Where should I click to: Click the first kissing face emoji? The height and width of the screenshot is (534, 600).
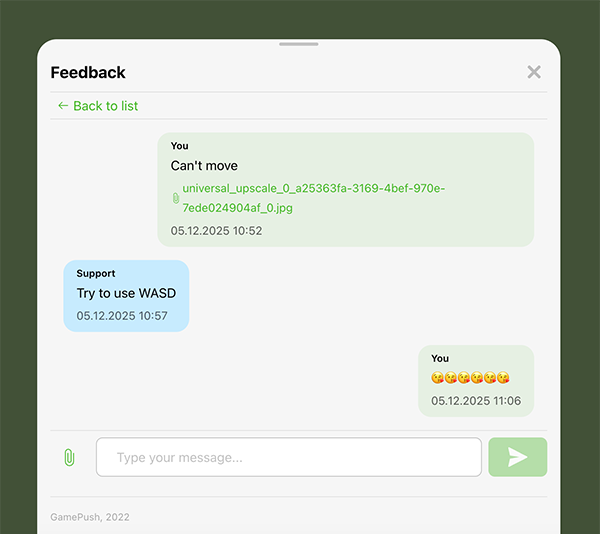(437, 378)
